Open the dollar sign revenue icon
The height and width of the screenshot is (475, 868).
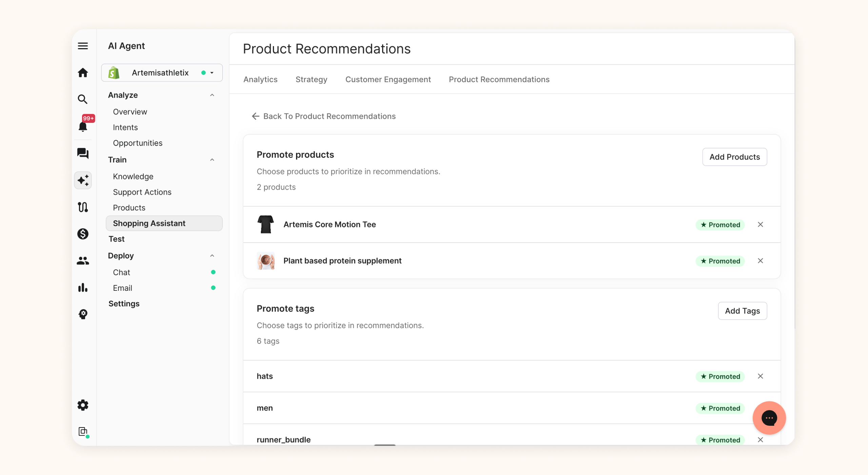[x=83, y=234]
